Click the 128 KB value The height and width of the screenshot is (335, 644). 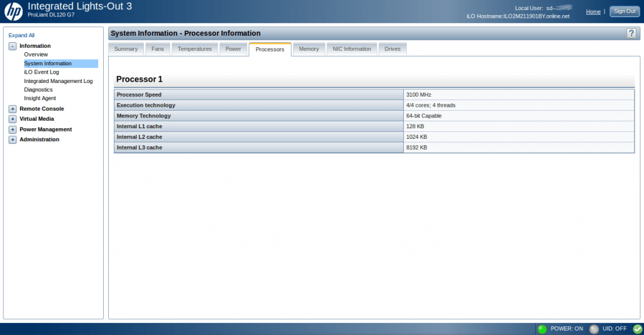[x=415, y=126]
